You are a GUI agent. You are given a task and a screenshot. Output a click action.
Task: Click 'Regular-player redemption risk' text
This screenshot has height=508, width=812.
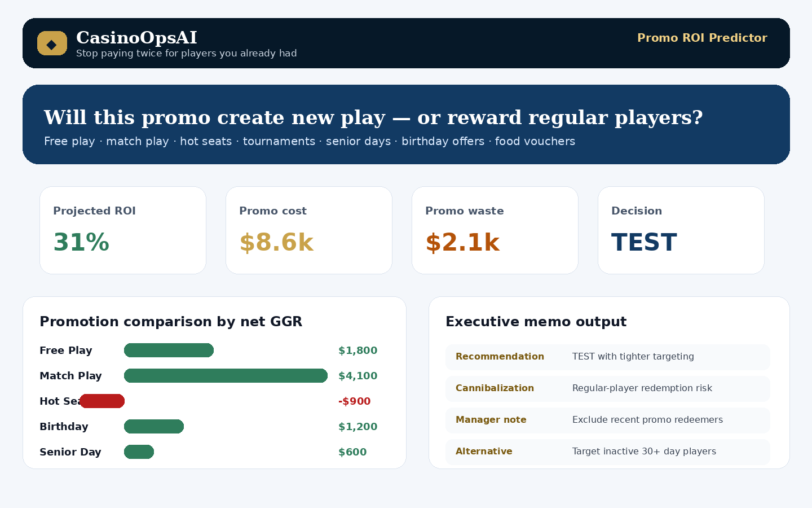pyautogui.click(x=642, y=388)
